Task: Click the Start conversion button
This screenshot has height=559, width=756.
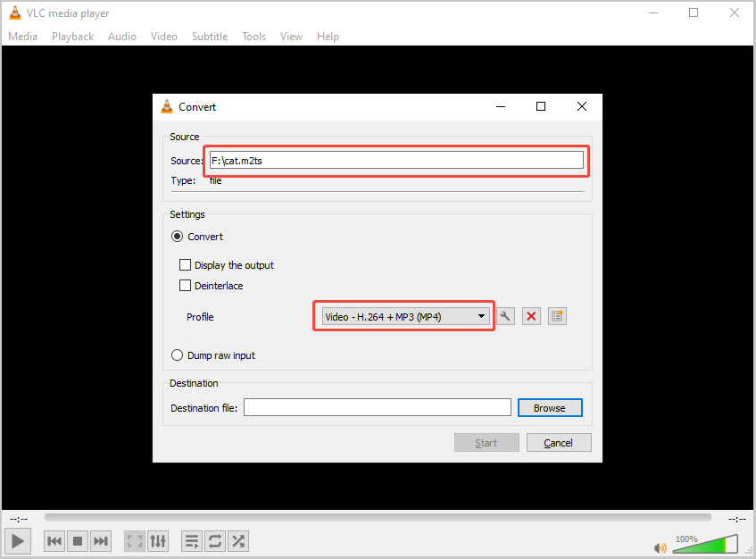Action: point(486,443)
